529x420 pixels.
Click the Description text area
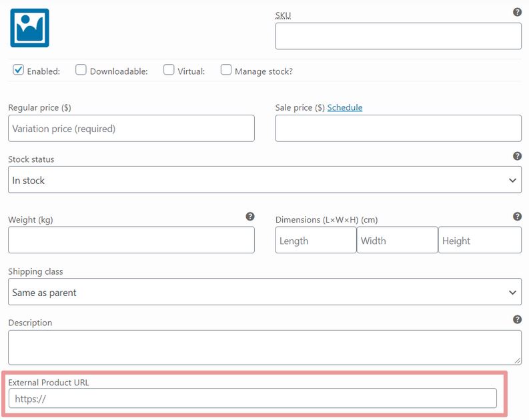265,347
